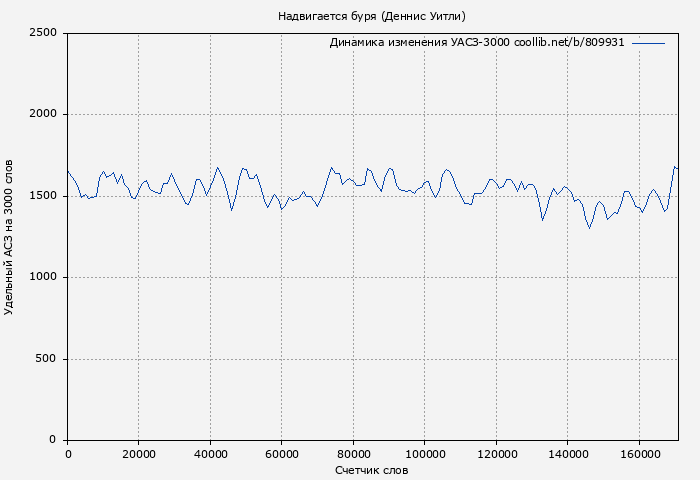Select the 2500 tick on the y-axis
The height and width of the screenshot is (480, 700).
click(x=46, y=33)
